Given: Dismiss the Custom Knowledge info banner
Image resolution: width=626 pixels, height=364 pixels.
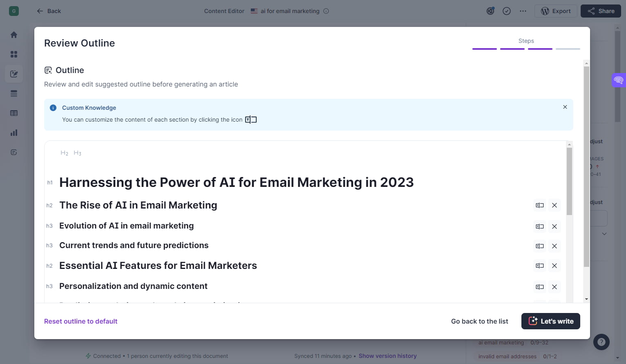Looking at the screenshot, I should 565,107.
